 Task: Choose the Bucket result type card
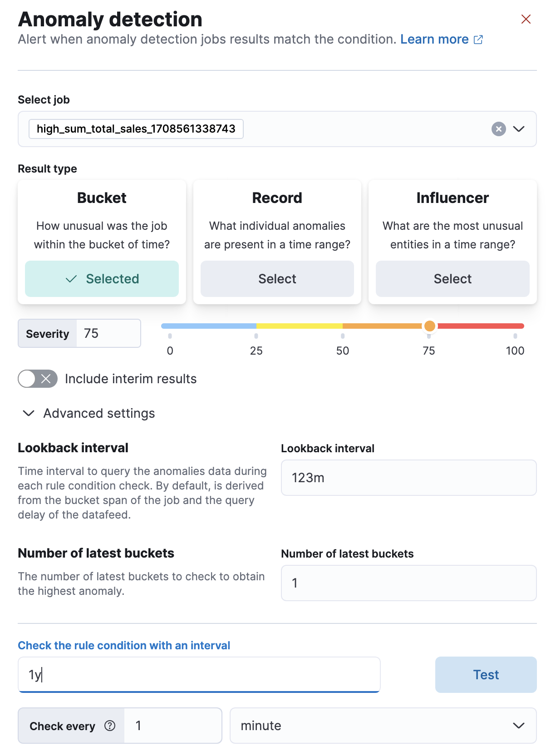pos(102,278)
